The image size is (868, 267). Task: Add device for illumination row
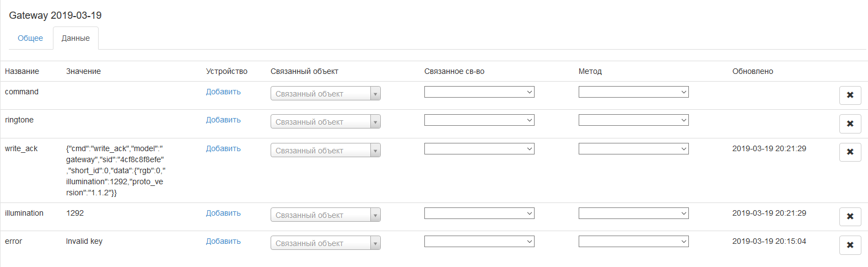223,213
